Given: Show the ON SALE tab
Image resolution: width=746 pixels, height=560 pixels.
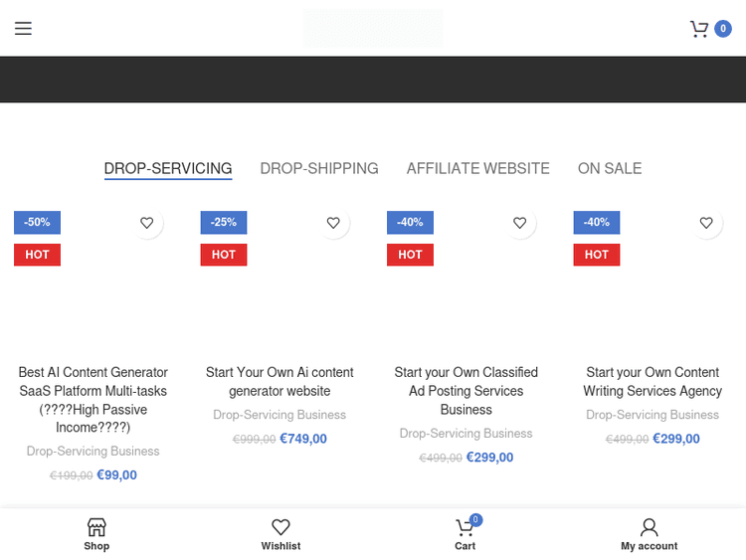Looking at the screenshot, I should point(610,169).
